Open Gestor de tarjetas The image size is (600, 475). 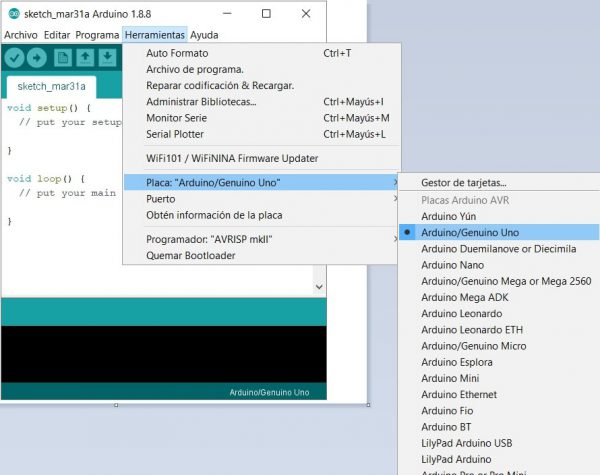click(x=499, y=183)
